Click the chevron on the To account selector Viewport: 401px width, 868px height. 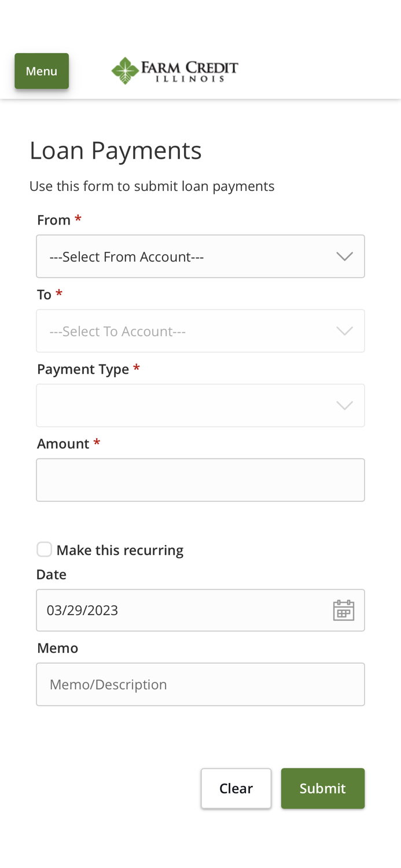[344, 330]
